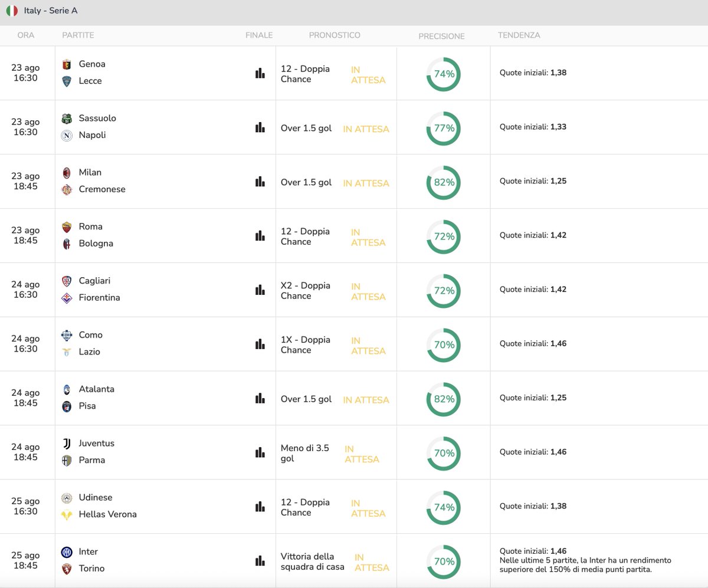Open the Hellas Verona team name link
Image resolution: width=708 pixels, height=588 pixels.
(107, 514)
